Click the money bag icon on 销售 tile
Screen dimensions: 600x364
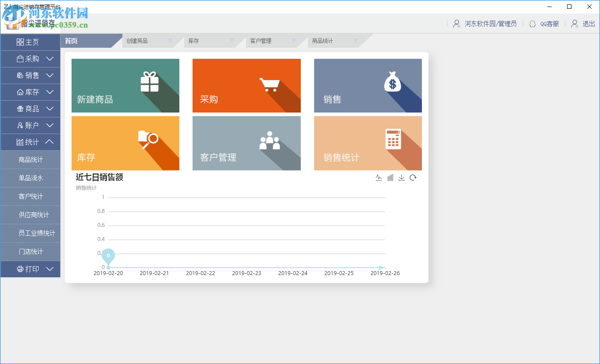click(x=393, y=82)
